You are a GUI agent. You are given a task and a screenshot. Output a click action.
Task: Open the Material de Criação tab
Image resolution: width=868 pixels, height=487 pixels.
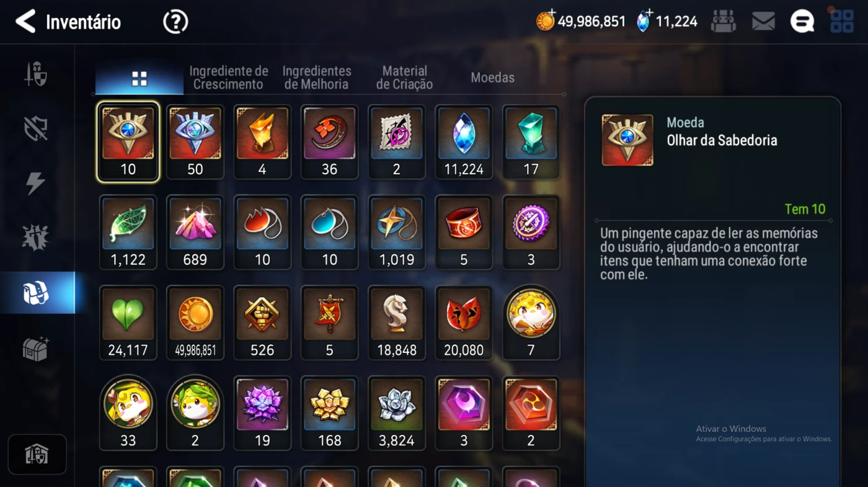[x=405, y=78]
